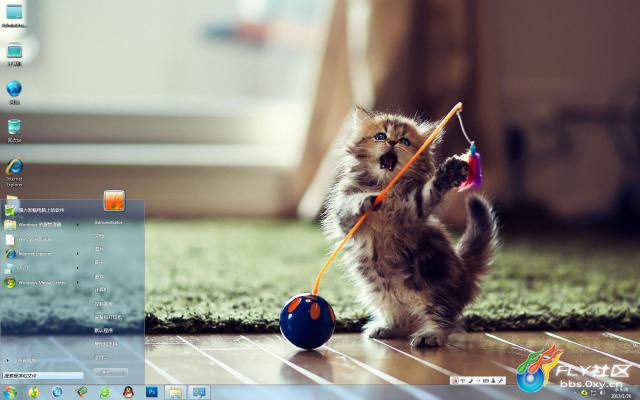Expand the Internet Explorer jump list arrow

(78, 253)
